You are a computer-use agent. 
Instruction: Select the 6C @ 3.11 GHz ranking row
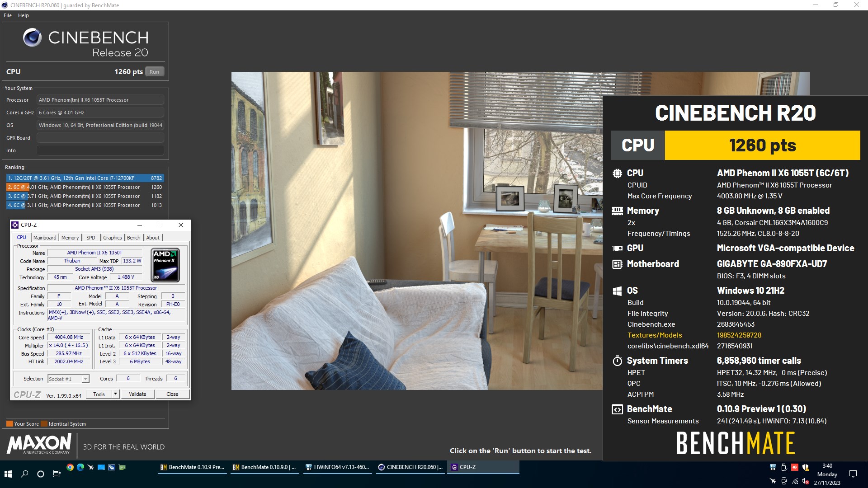point(85,205)
